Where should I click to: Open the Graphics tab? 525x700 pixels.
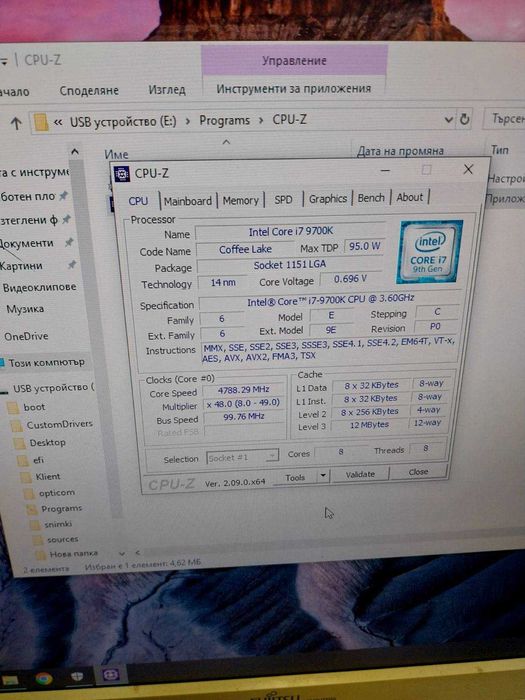[328, 199]
